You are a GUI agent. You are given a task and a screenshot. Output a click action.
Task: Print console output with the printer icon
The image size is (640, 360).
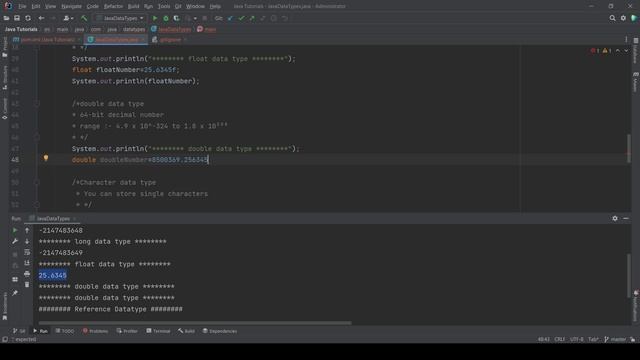(27, 273)
